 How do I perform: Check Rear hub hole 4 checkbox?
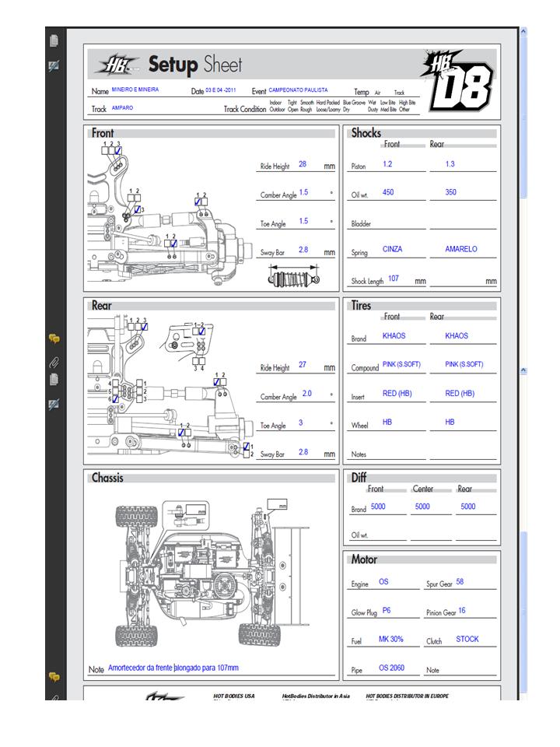pyautogui.click(x=115, y=384)
